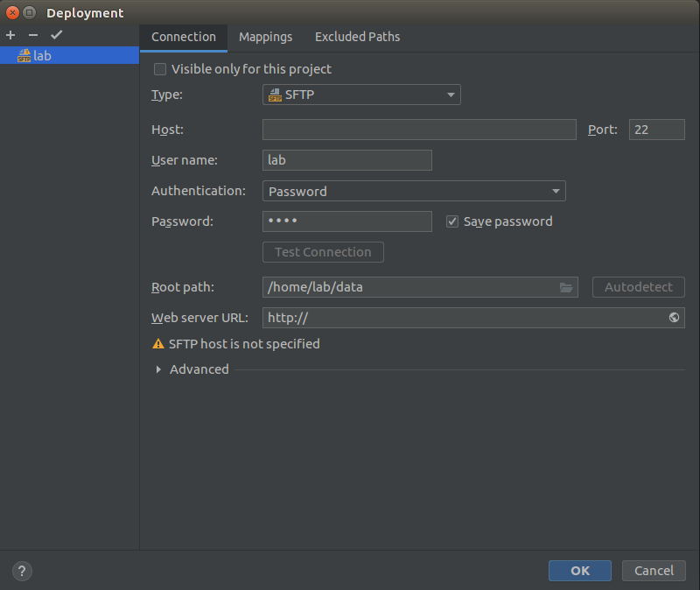Click the Port field showing 22
Viewport: 700px width, 590px height.
pos(657,130)
